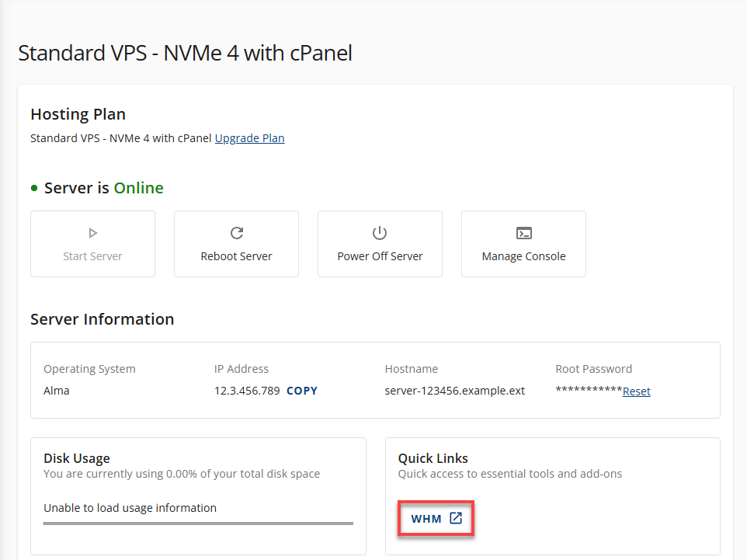The image size is (747, 560).
Task: Select the IP address 12.3.456.789
Action: [x=247, y=391]
